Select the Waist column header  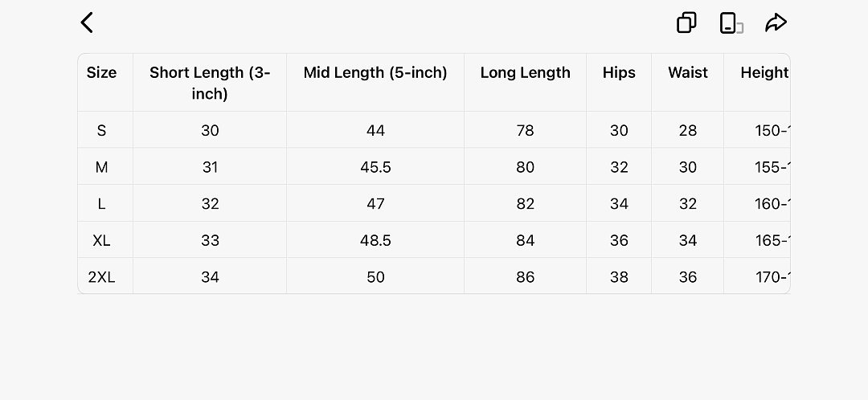pos(687,72)
